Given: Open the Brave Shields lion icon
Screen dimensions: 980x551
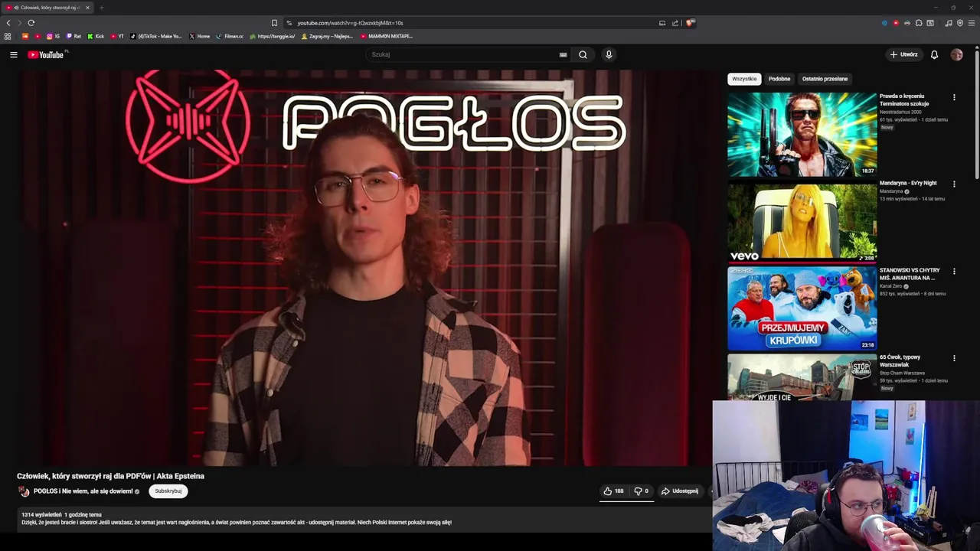Looking at the screenshot, I should click(x=690, y=23).
